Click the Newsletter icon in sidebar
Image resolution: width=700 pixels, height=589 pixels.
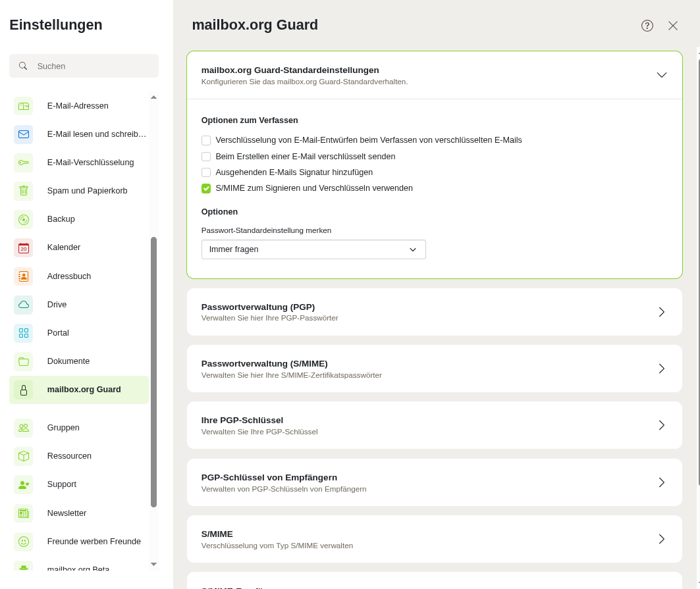(24, 513)
